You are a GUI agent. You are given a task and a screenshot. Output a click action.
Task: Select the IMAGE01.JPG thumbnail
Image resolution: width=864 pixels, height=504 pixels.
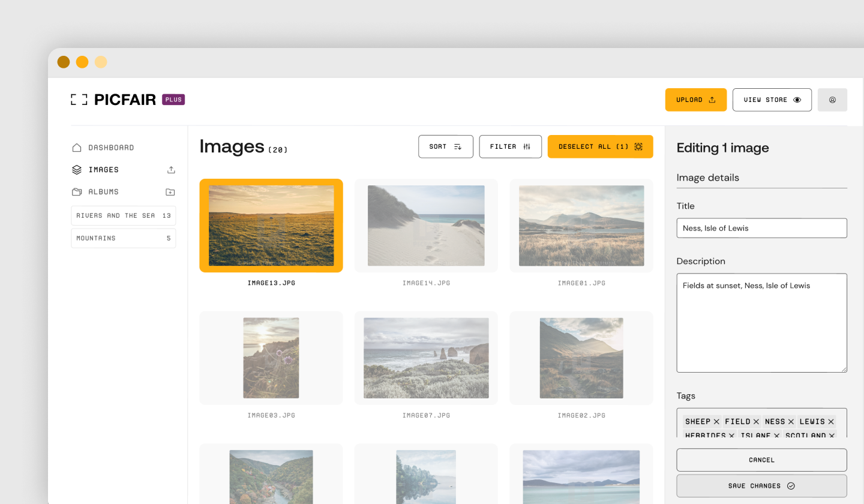[x=581, y=226]
